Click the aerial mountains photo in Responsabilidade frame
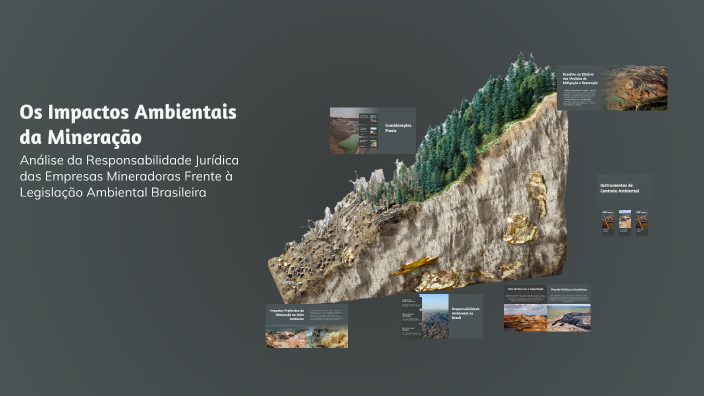 point(435,316)
